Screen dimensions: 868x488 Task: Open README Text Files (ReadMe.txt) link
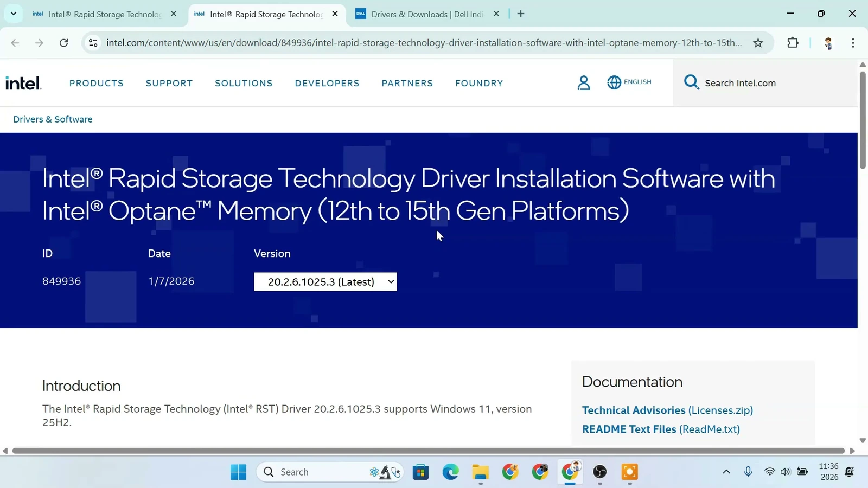coord(661,429)
